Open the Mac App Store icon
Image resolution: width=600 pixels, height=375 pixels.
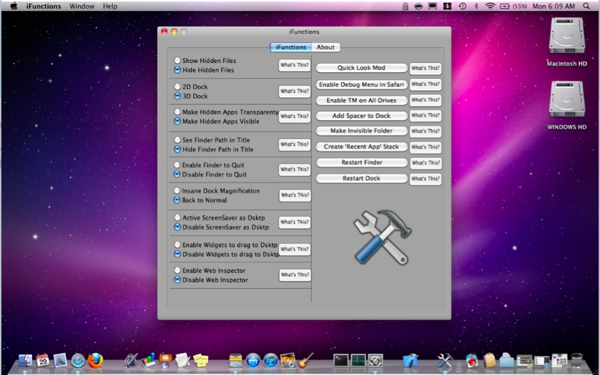tap(253, 360)
